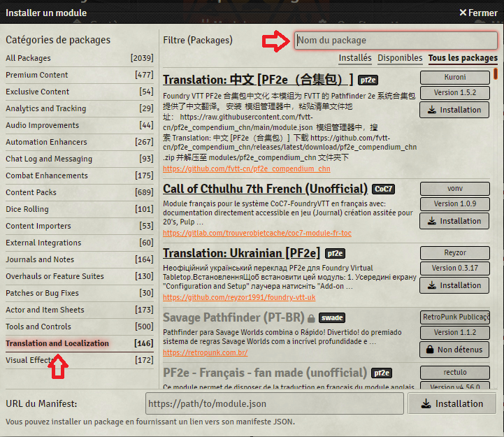
Task: Show the Tous les packages tab
Action: (463, 58)
